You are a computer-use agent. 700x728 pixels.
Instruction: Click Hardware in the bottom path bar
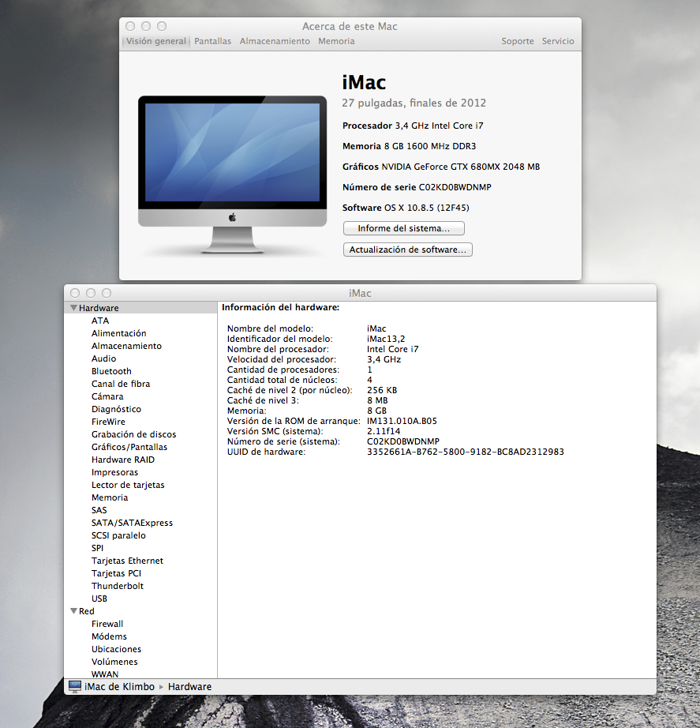pos(190,687)
